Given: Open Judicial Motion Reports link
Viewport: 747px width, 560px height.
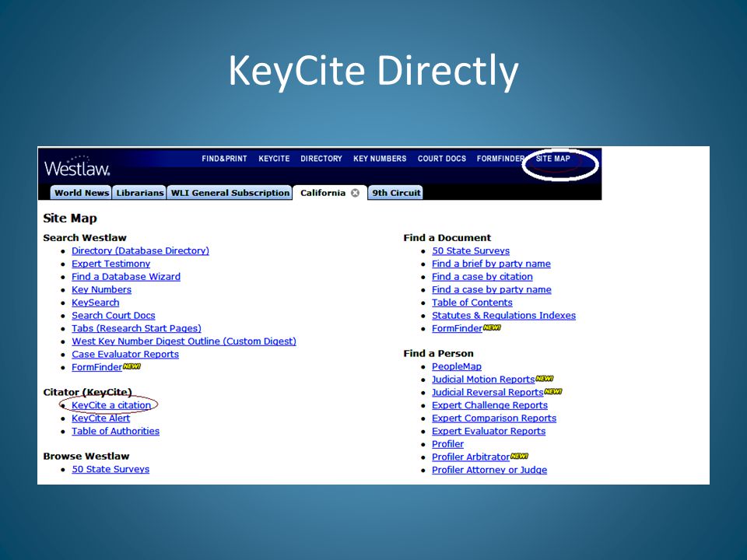Looking at the screenshot, I should pos(483,379).
